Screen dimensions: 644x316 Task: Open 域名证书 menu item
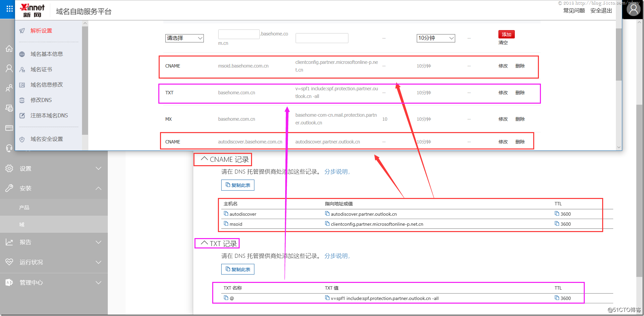coord(41,70)
